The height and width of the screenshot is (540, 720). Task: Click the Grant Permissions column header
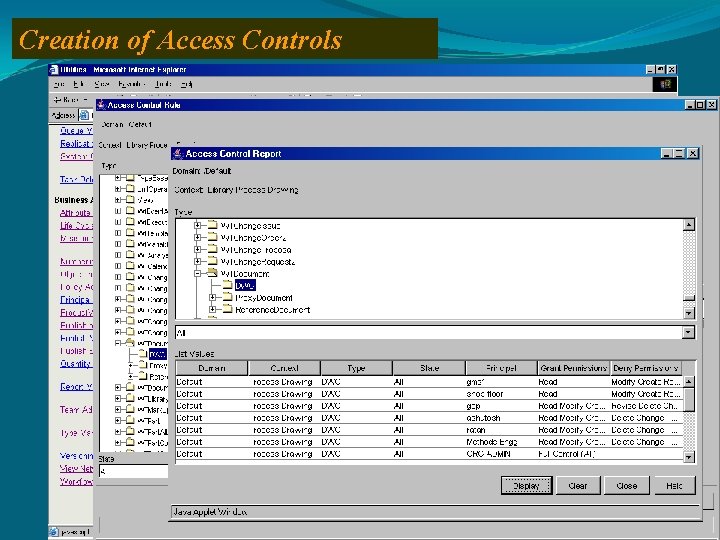click(x=574, y=368)
